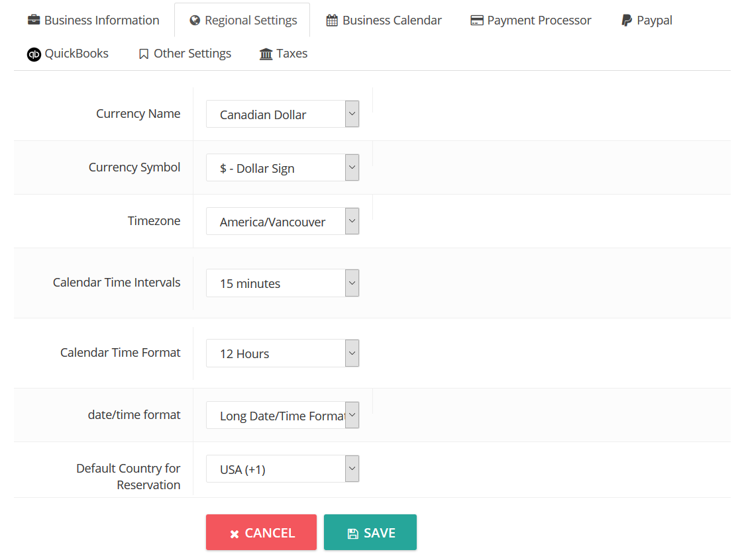Click the Calendar Time Intervals label
Image resolution: width=742 pixels, height=560 pixels.
coord(117,283)
